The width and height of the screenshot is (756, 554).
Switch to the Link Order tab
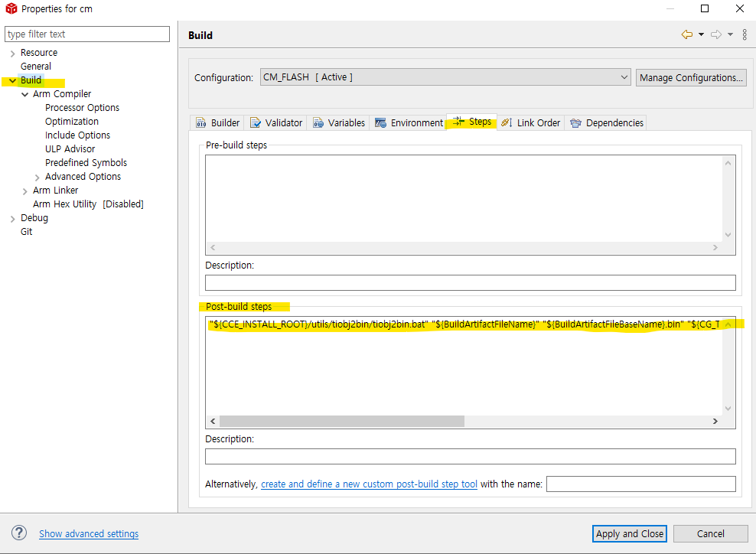(531, 123)
